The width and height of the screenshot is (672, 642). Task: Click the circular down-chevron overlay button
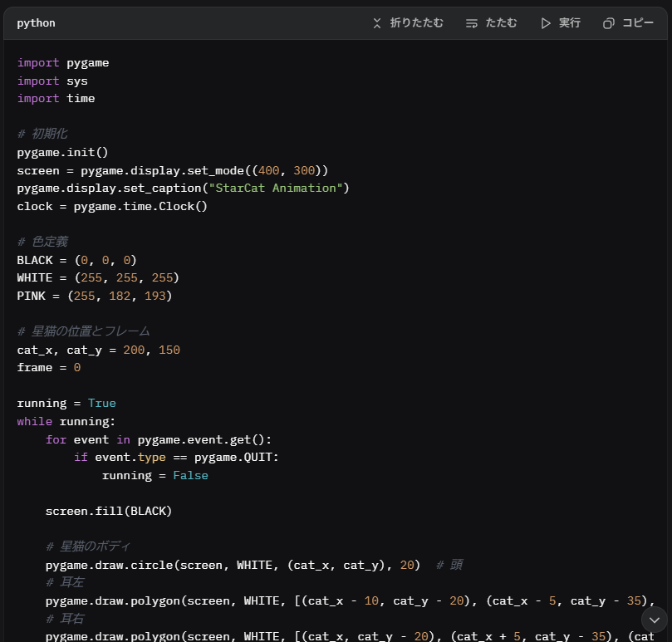(655, 620)
